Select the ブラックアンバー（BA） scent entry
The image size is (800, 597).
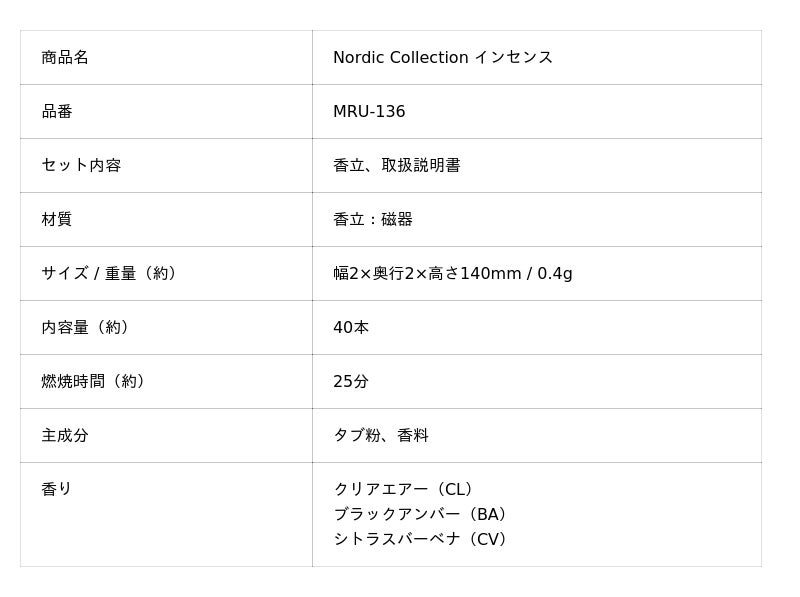point(423,515)
